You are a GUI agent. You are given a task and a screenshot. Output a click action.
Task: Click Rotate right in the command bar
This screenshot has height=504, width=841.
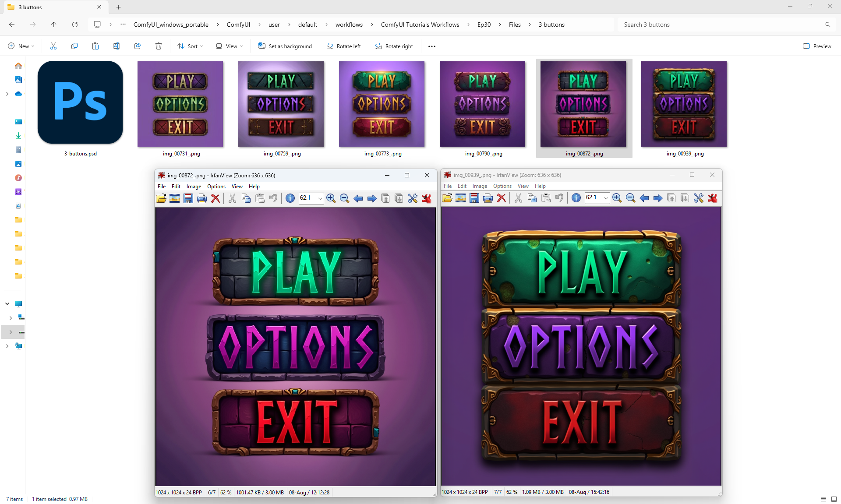[x=394, y=46]
